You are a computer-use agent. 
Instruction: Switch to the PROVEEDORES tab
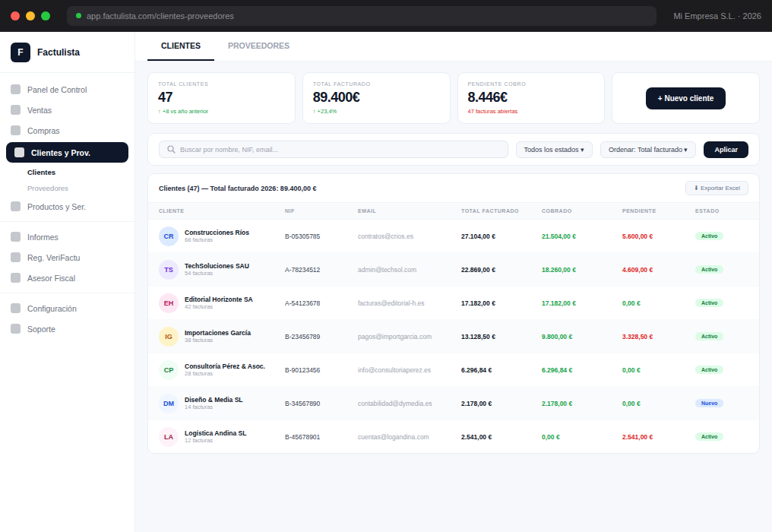coord(258,46)
